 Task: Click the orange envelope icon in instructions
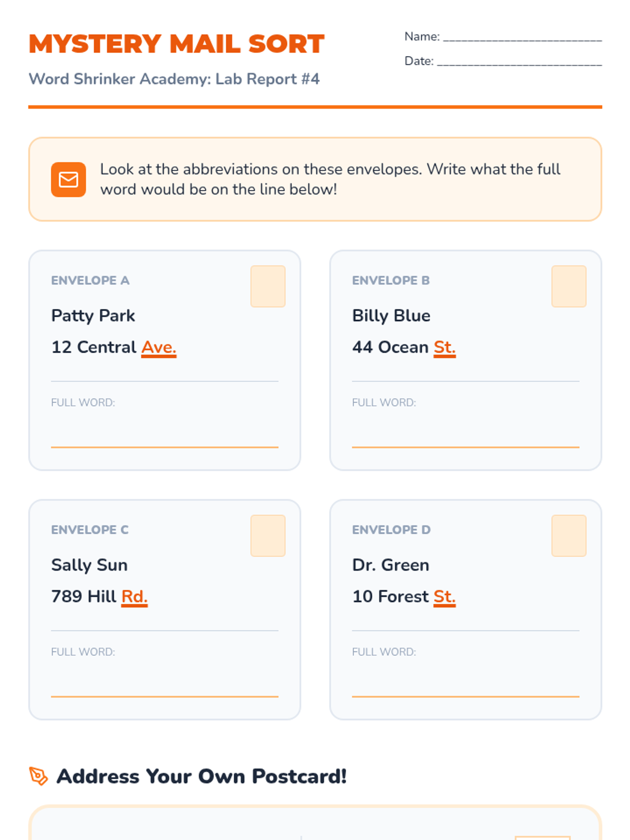coord(68,180)
